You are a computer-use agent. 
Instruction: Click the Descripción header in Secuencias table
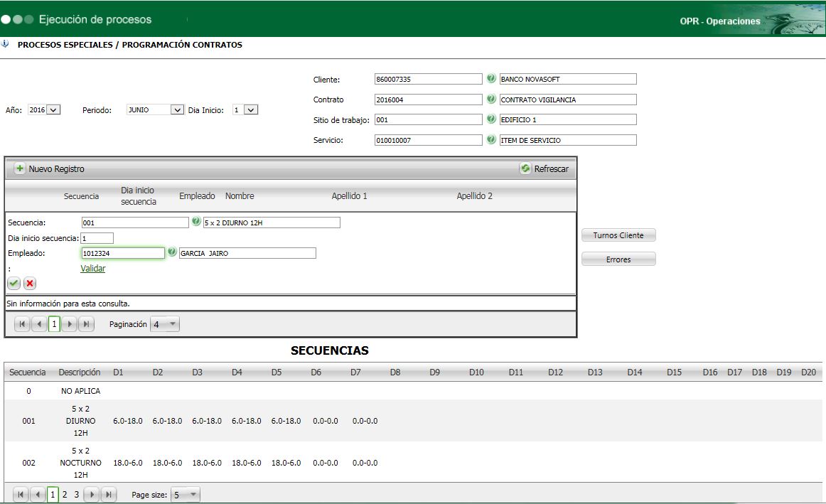tap(80, 372)
